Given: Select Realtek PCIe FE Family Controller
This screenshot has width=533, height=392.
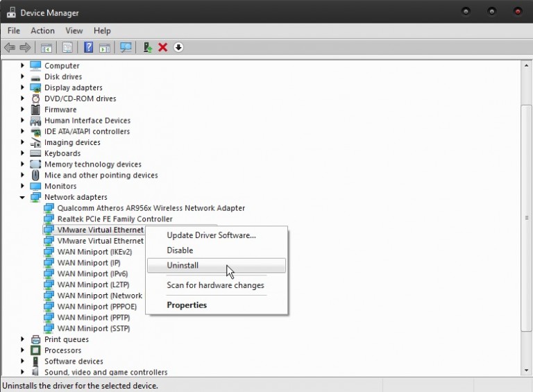Looking at the screenshot, I should pyautogui.click(x=115, y=219).
